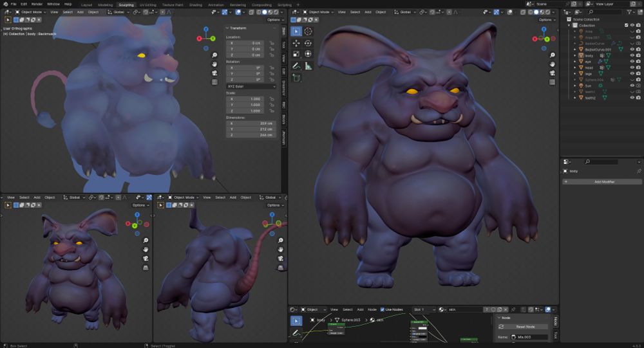Toggle Sun visibility eye icon
This screenshot has height=348, width=644.
[x=632, y=86]
